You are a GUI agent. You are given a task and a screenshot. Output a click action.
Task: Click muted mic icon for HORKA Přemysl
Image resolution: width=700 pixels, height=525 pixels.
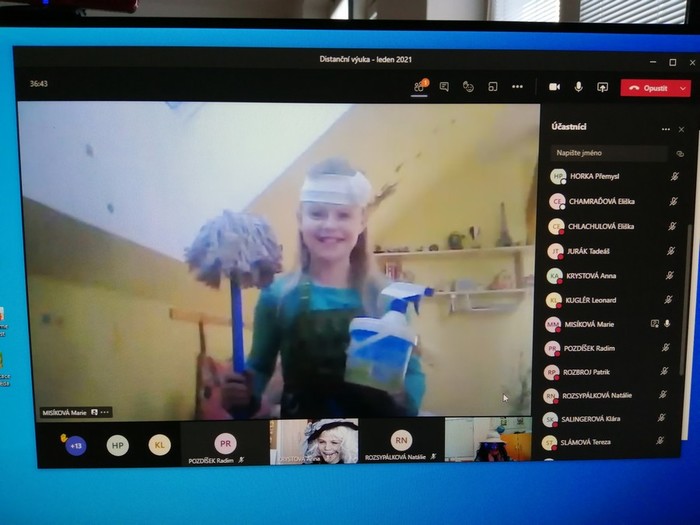click(x=675, y=177)
